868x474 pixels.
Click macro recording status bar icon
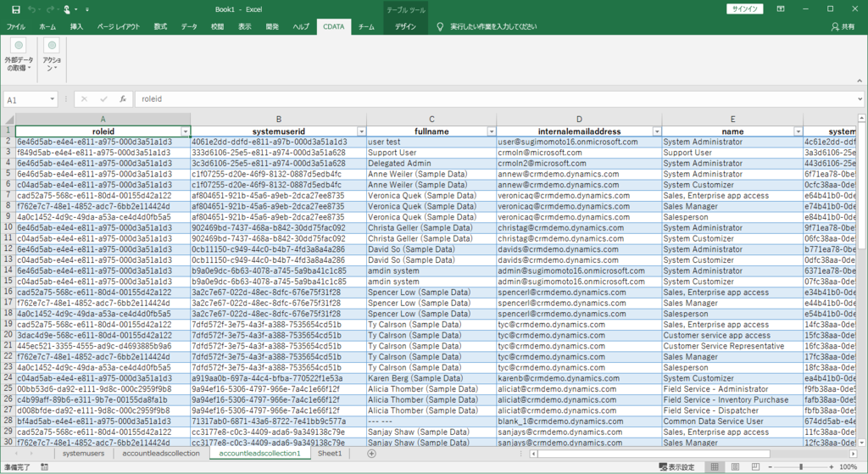(x=44, y=467)
